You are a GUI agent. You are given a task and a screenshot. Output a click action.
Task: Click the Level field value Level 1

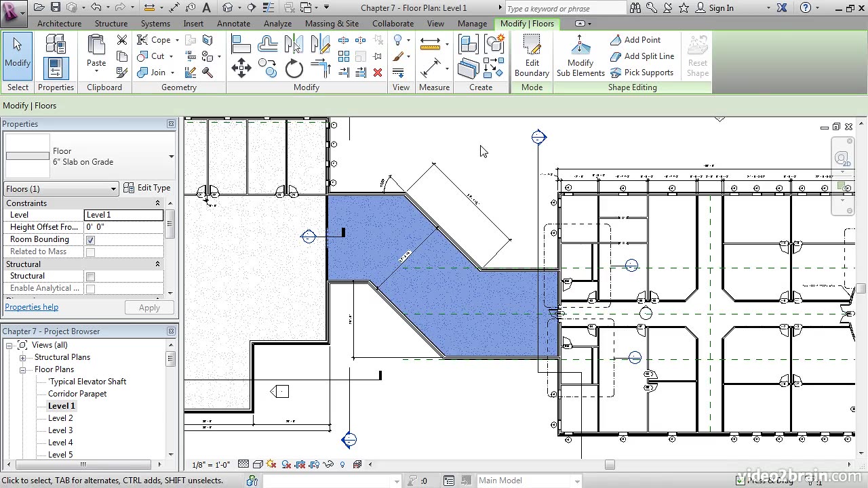(123, 215)
